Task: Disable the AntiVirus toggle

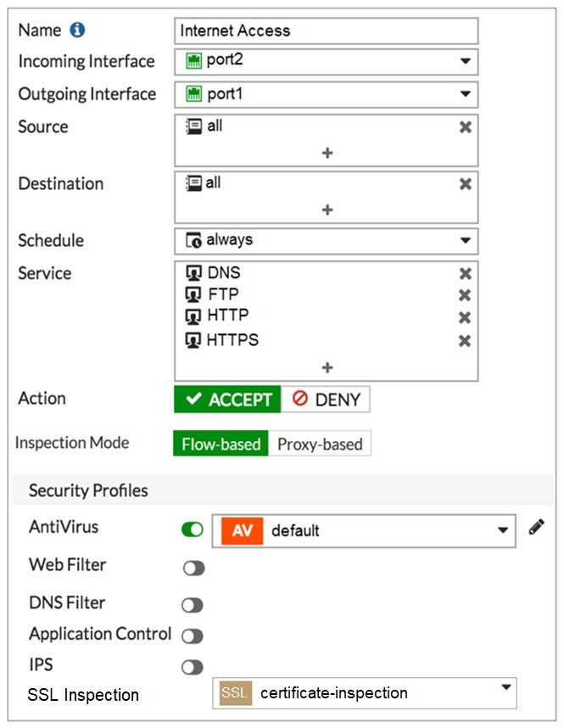Action: coord(193,529)
